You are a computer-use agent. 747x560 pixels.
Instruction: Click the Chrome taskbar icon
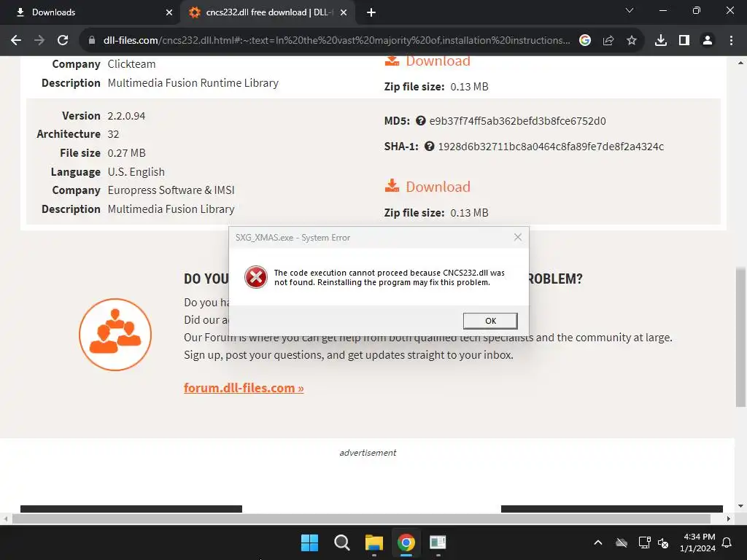[406, 542]
